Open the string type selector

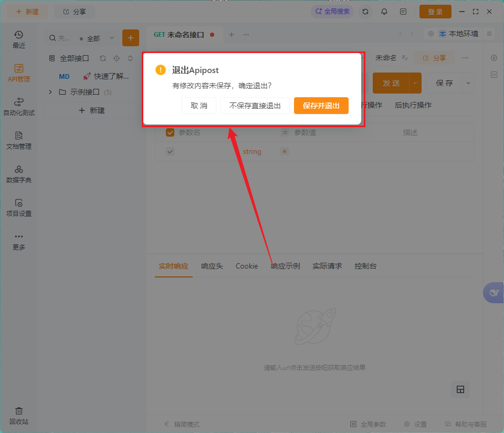tap(251, 151)
